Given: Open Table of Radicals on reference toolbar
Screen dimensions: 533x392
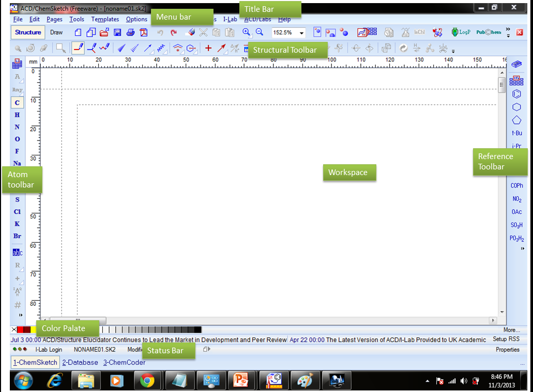Looking at the screenshot, I should (x=516, y=81).
